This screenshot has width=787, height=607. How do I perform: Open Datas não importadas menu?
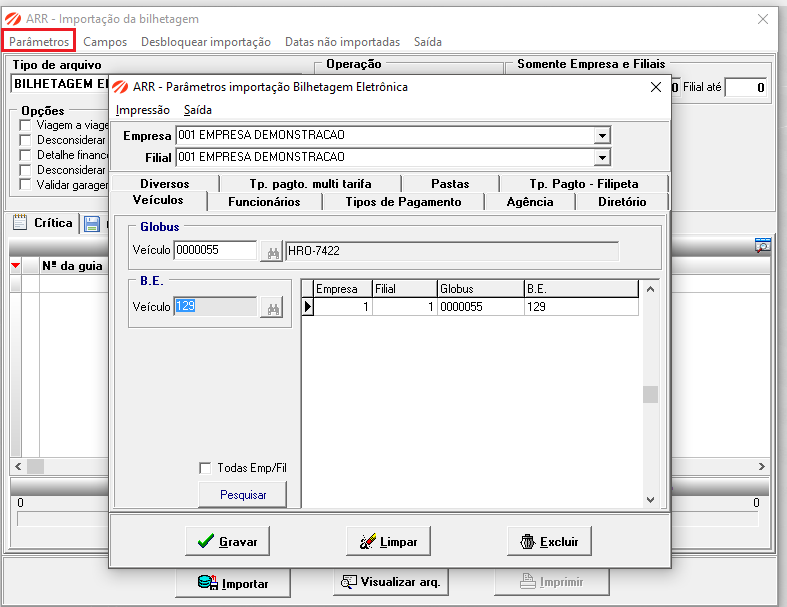342,42
